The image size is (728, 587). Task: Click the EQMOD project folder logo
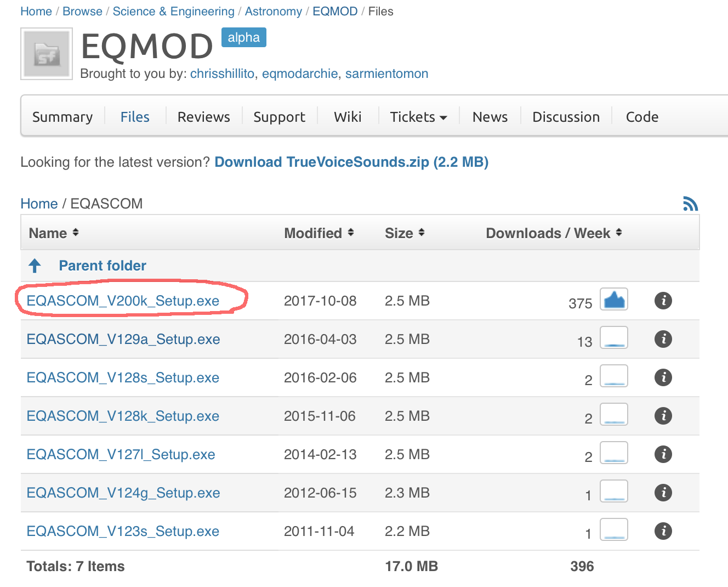click(46, 53)
